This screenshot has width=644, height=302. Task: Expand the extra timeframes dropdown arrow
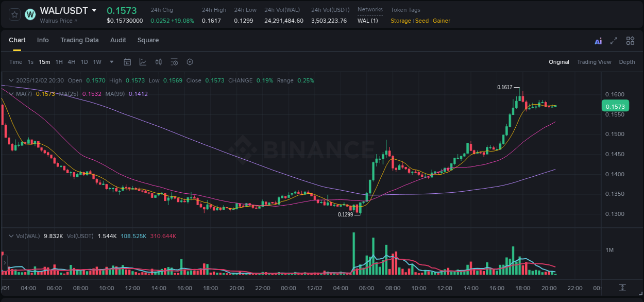(111, 62)
